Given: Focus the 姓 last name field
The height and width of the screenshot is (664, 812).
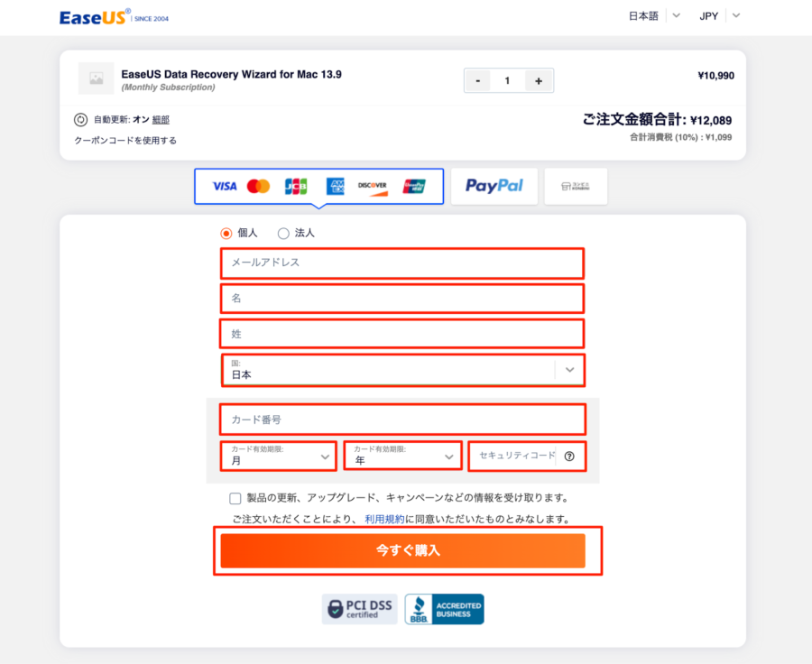Looking at the screenshot, I should click(402, 334).
